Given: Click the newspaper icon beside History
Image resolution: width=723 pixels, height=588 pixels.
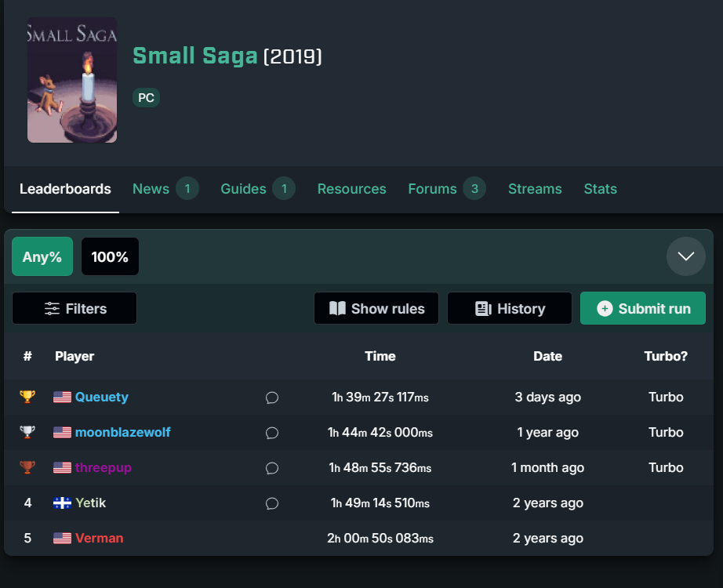Looking at the screenshot, I should 483,309.
